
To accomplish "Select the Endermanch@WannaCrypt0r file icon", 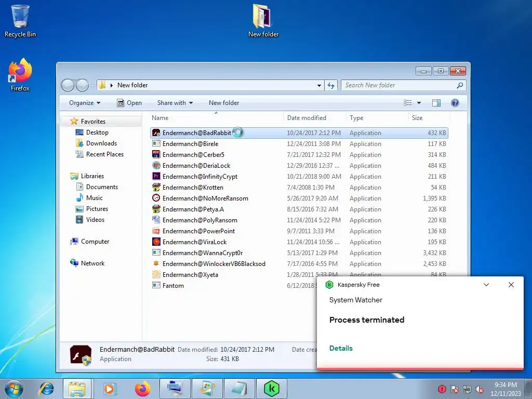I will (x=156, y=252).
